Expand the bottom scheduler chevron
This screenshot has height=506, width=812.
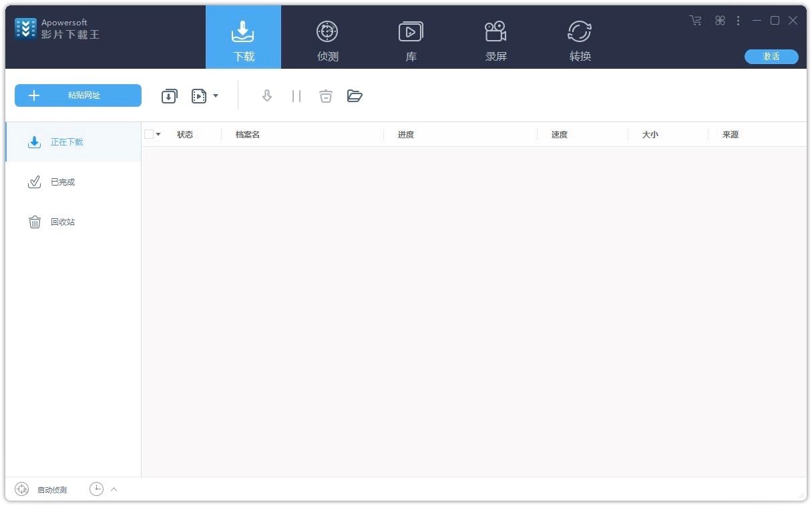pyautogui.click(x=114, y=489)
